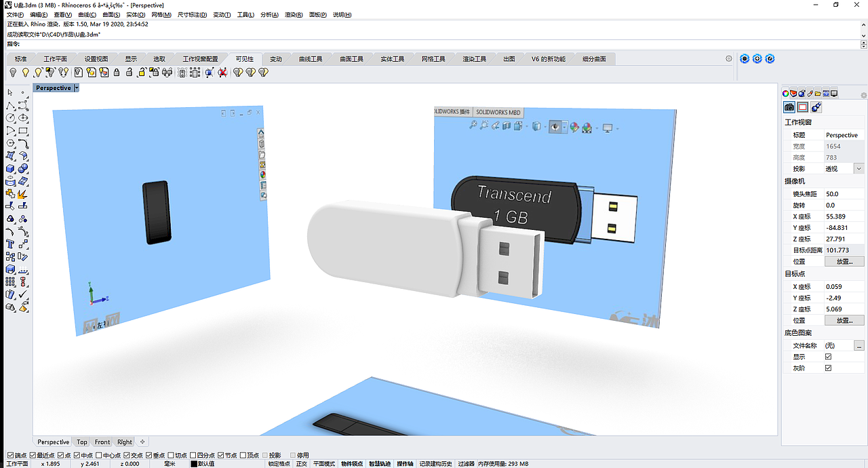Click the 工作平面 coordinate mode in status bar

[17, 464]
